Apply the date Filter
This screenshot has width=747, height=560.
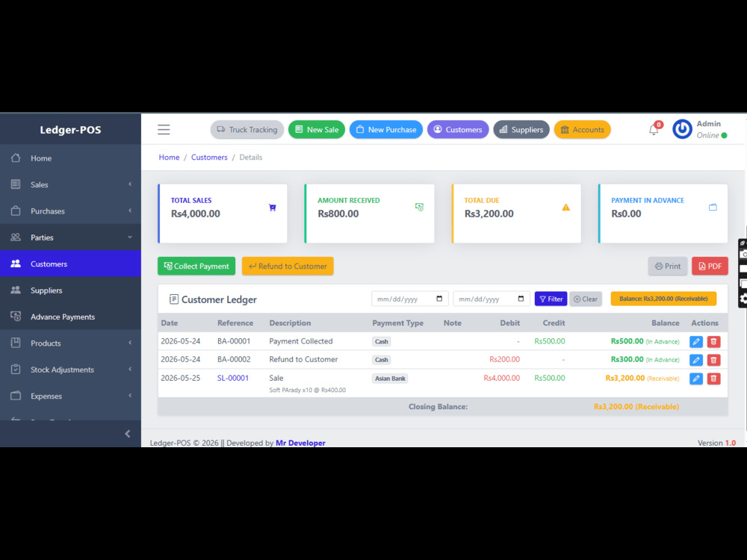click(551, 299)
